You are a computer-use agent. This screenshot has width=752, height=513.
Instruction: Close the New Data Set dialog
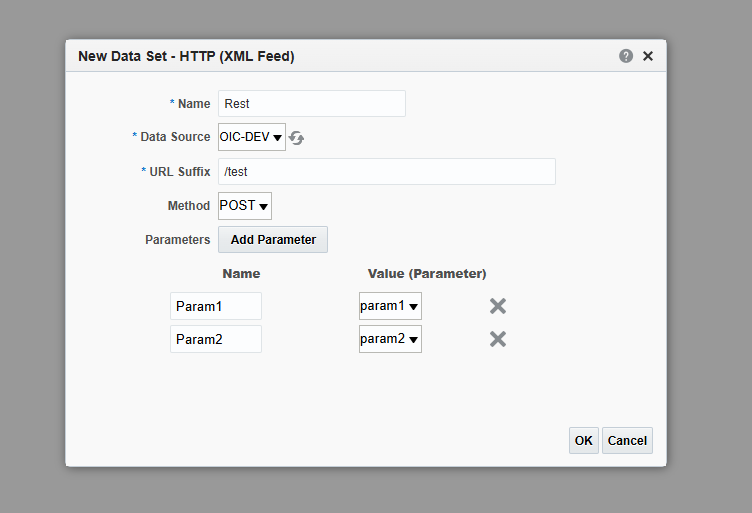click(648, 56)
